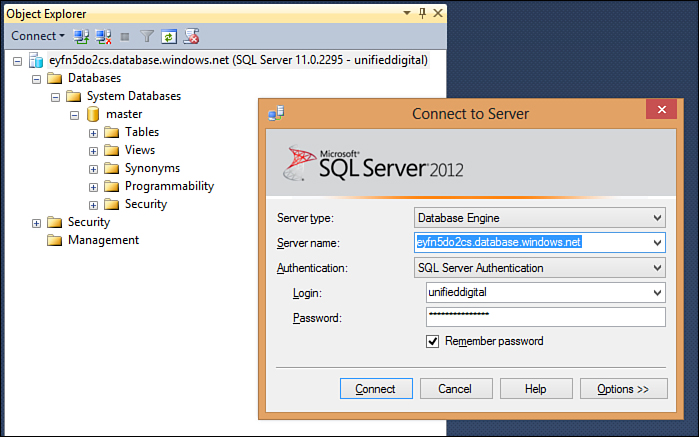
Task: Open the Login dropdown list
Action: tap(657, 292)
